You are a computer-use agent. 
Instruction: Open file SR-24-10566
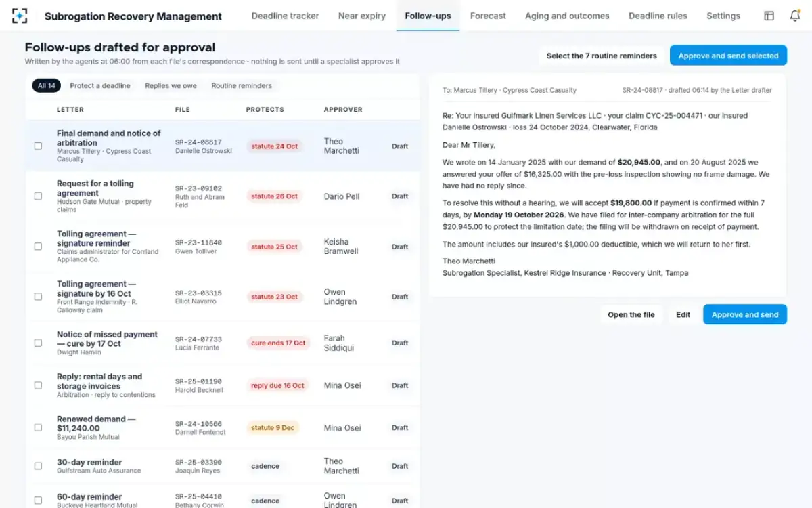[198, 423]
